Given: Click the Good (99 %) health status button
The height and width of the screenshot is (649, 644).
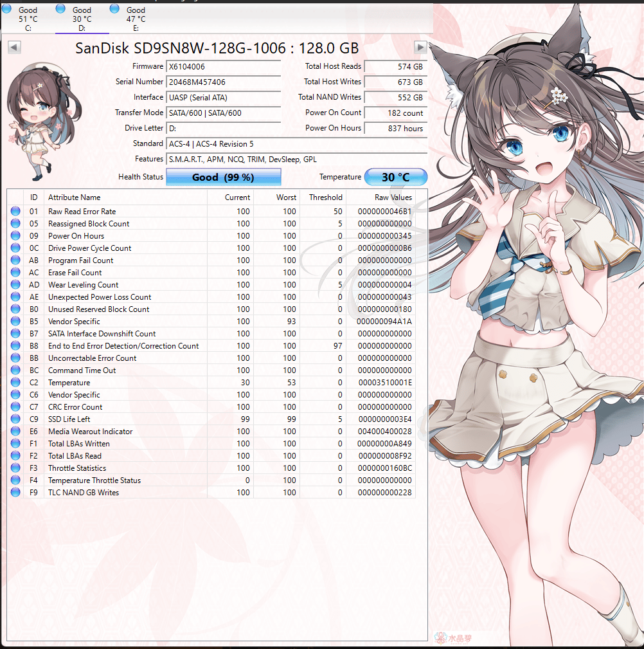Looking at the screenshot, I should [x=224, y=177].
